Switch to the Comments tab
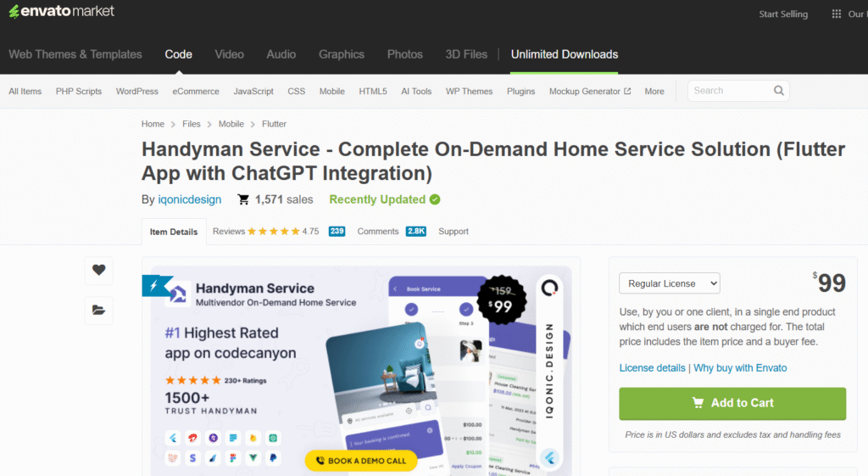 click(377, 232)
